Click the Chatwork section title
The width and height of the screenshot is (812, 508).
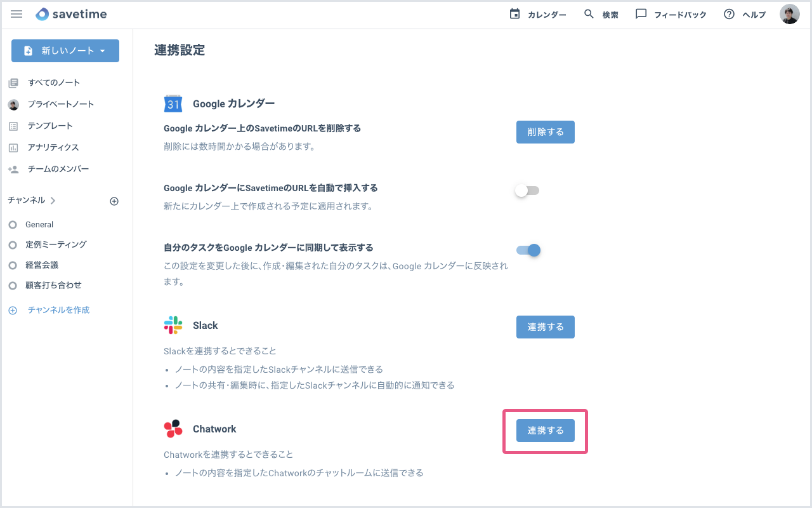point(214,429)
